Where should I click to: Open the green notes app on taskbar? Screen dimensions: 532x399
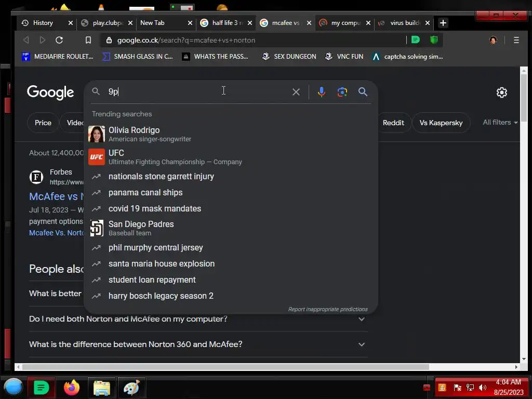41,388
